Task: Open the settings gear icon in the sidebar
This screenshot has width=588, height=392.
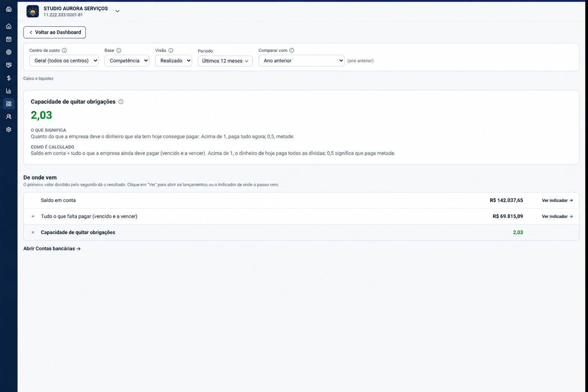Action: coord(9,130)
